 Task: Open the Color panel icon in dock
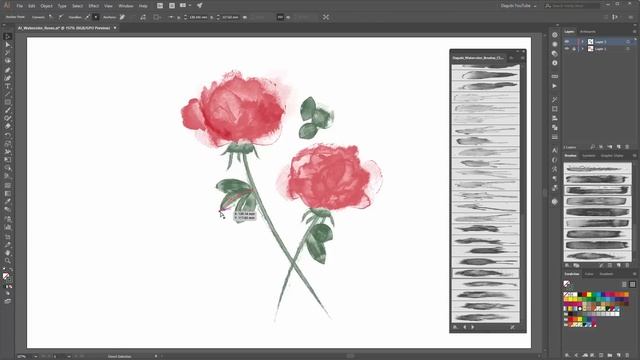coord(555,35)
